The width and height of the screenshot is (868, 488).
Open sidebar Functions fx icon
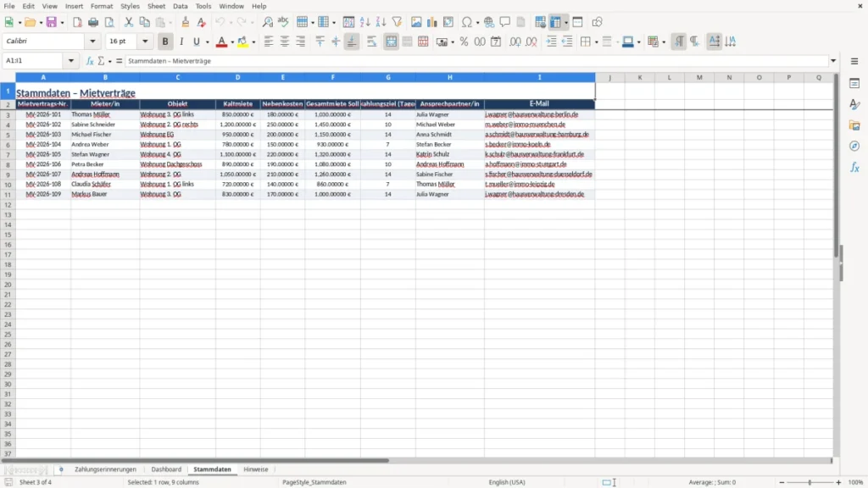coord(854,167)
